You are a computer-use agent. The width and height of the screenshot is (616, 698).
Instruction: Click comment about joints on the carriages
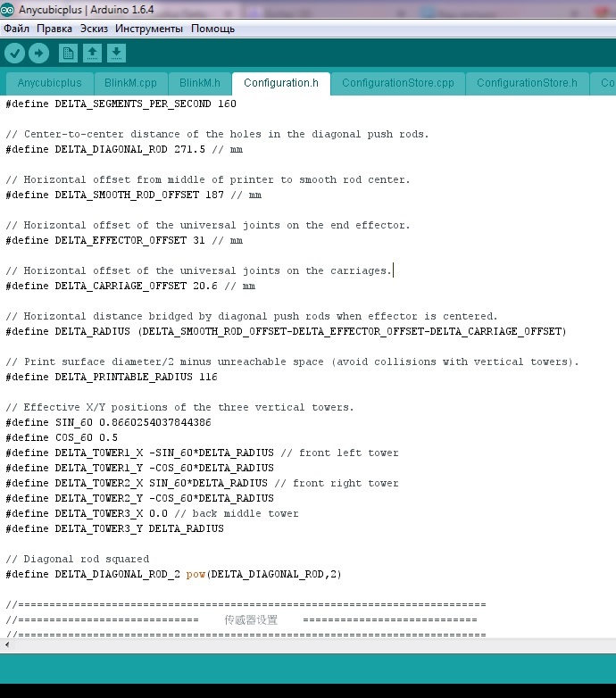tap(198, 270)
